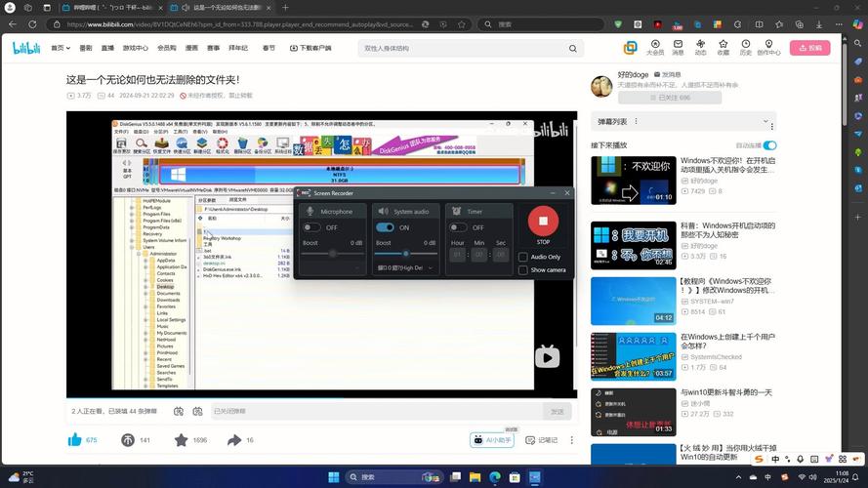868x488 pixels.
Task: Like the video with thumbs-up icon
Action: (75, 440)
